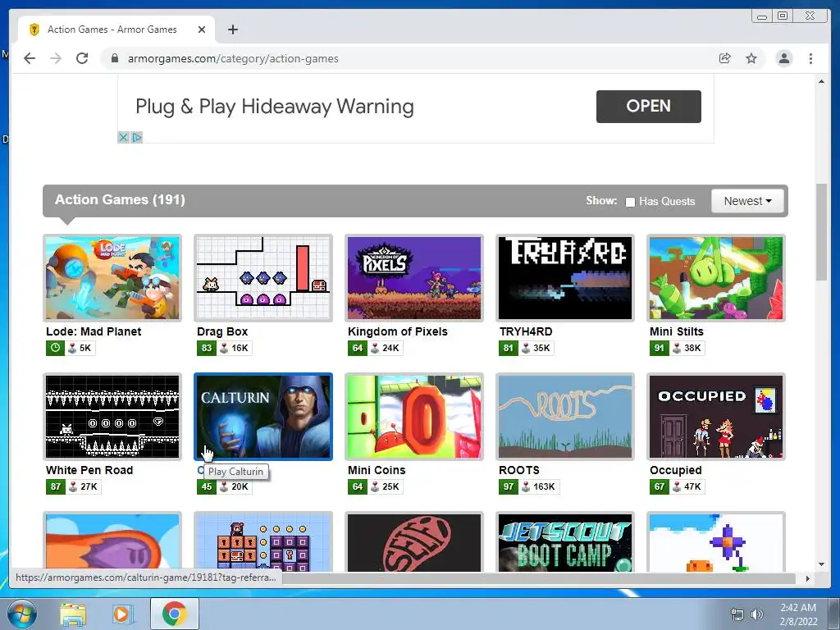Click Drag Box plays count 16K
Image resolution: width=840 pixels, height=630 pixels.
[234, 348]
